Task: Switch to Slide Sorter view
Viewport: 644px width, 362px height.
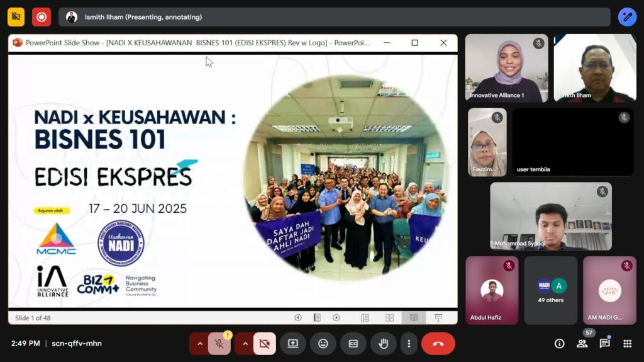Action: point(389,317)
